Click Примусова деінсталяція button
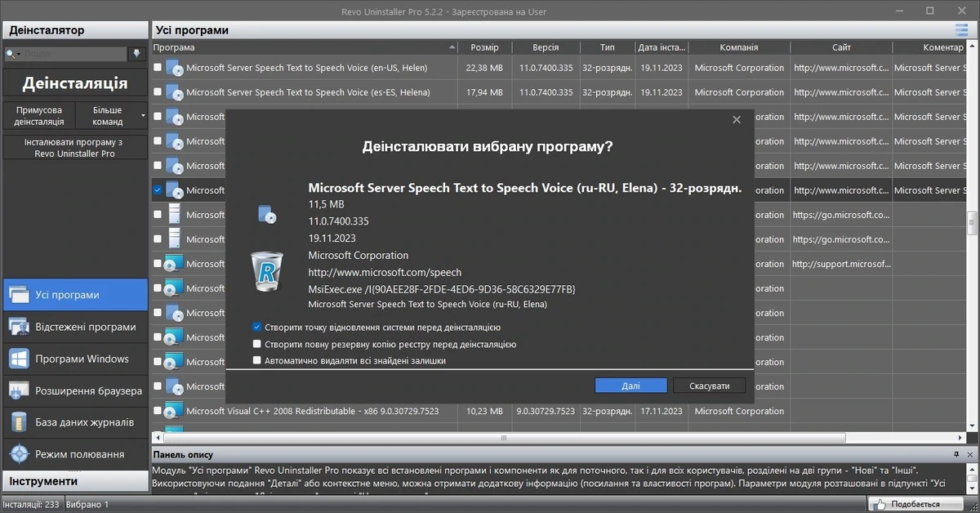This screenshot has height=513, width=980. click(x=39, y=116)
